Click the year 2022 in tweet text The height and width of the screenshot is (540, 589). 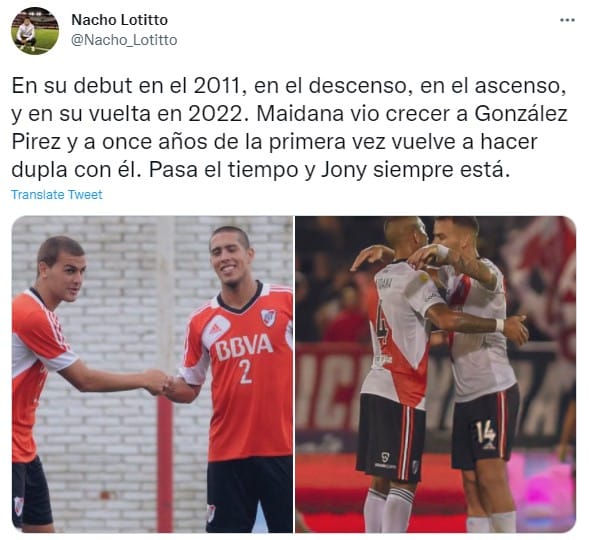(x=216, y=115)
